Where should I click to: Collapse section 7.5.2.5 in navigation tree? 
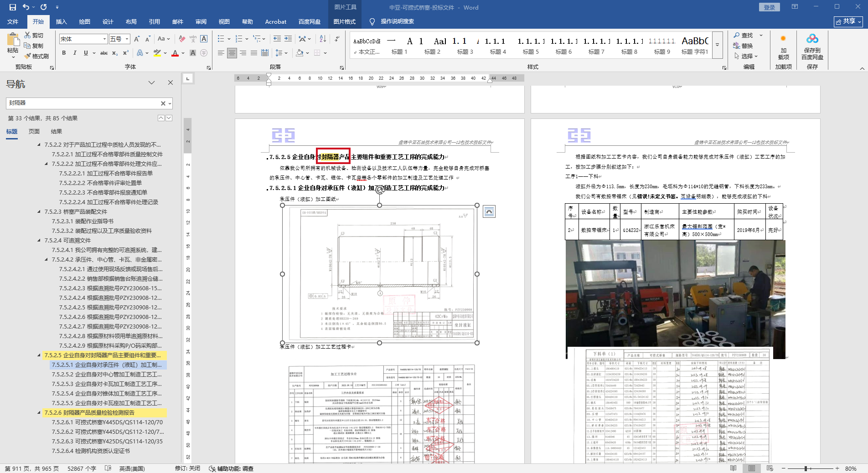[x=39, y=355]
